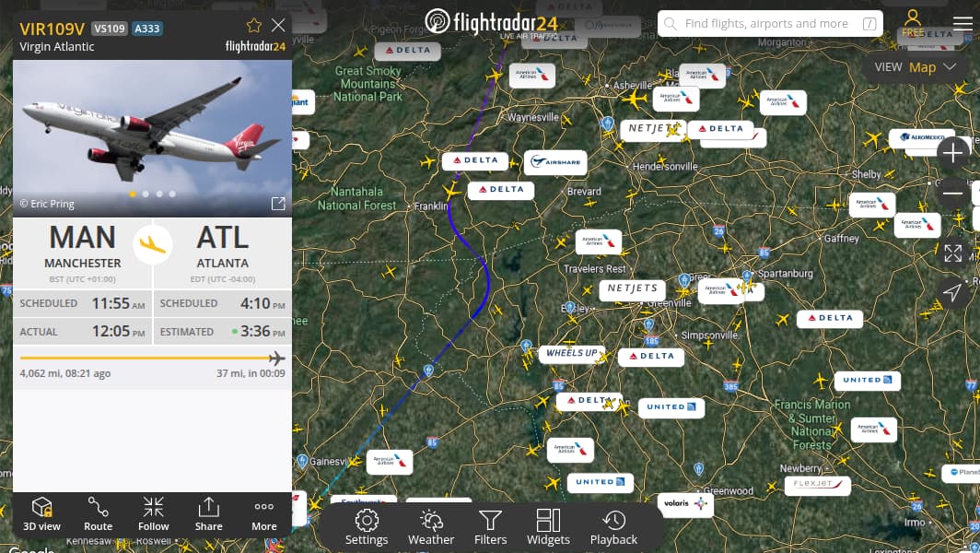
Task: Follow the selected aircraft
Action: tap(153, 514)
